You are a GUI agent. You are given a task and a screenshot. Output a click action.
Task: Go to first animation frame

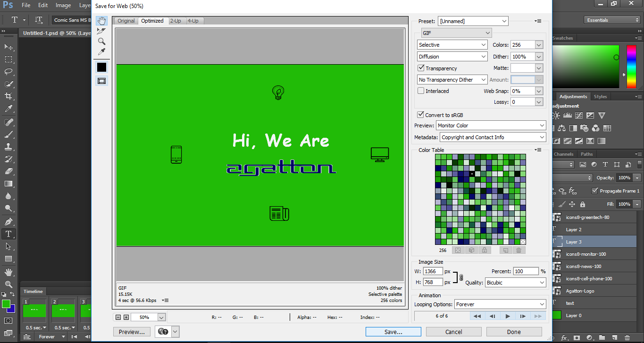[x=477, y=316]
